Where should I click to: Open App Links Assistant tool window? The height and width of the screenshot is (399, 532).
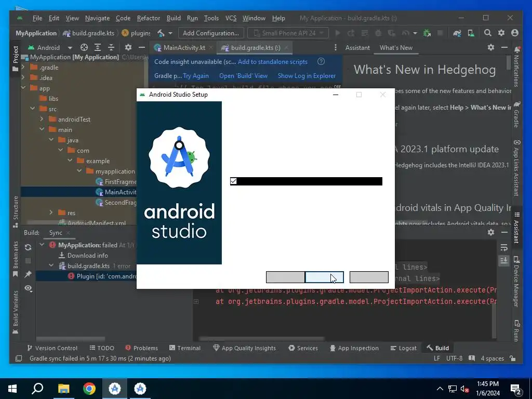coord(516,168)
